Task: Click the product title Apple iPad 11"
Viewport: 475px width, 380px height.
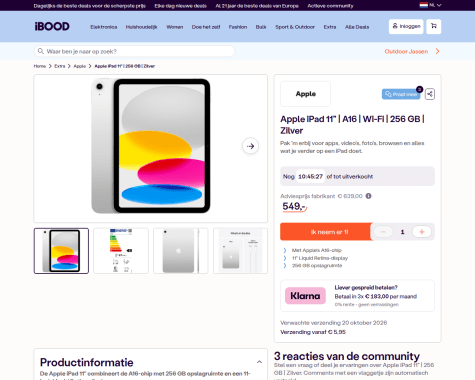Action: pyautogui.click(x=352, y=125)
